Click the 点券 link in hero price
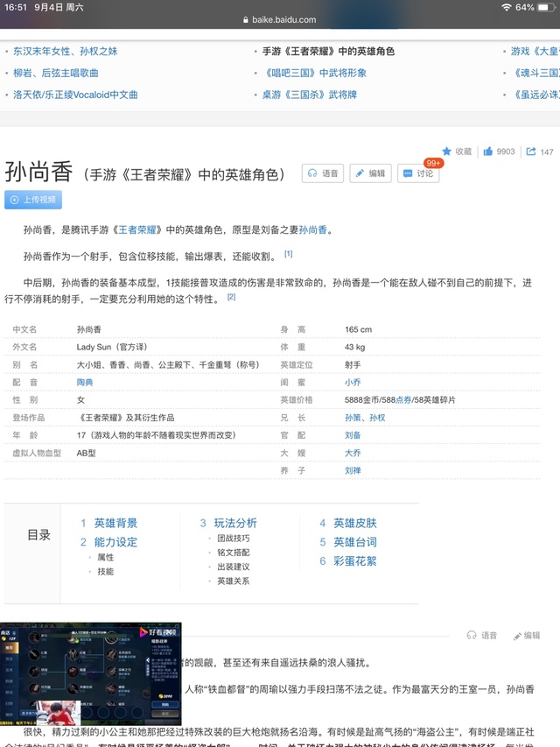 tap(403, 399)
